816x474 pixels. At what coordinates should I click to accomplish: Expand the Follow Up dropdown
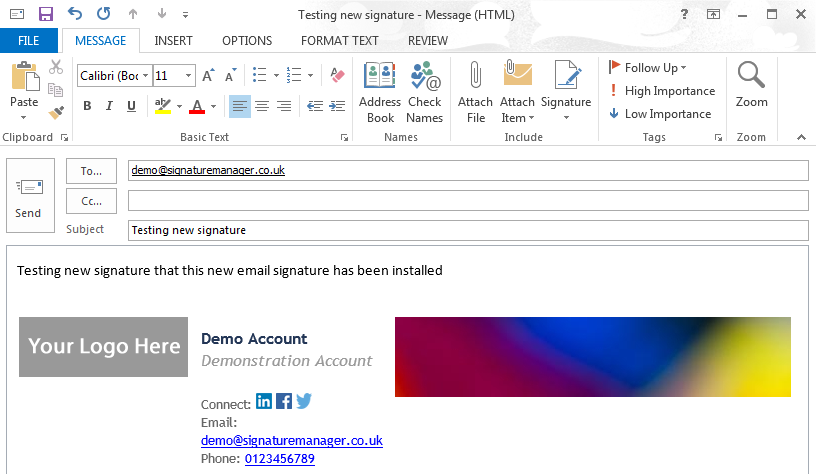(683, 68)
